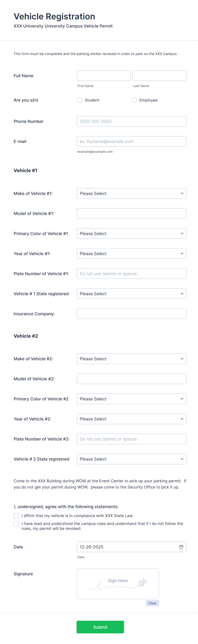The image size is (198, 644).
Task: Click the green Submit button
Action: pos(100,627)
